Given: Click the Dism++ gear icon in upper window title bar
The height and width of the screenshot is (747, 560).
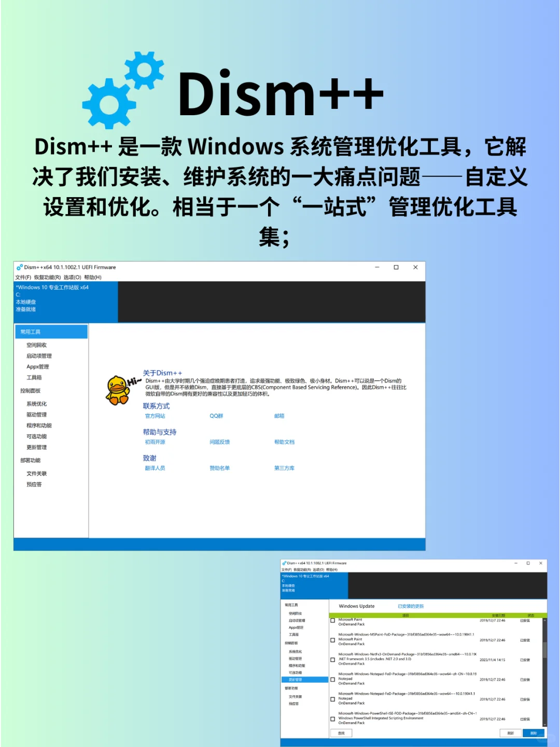Looking at the screenshot, I should click(x=19, y=267).
